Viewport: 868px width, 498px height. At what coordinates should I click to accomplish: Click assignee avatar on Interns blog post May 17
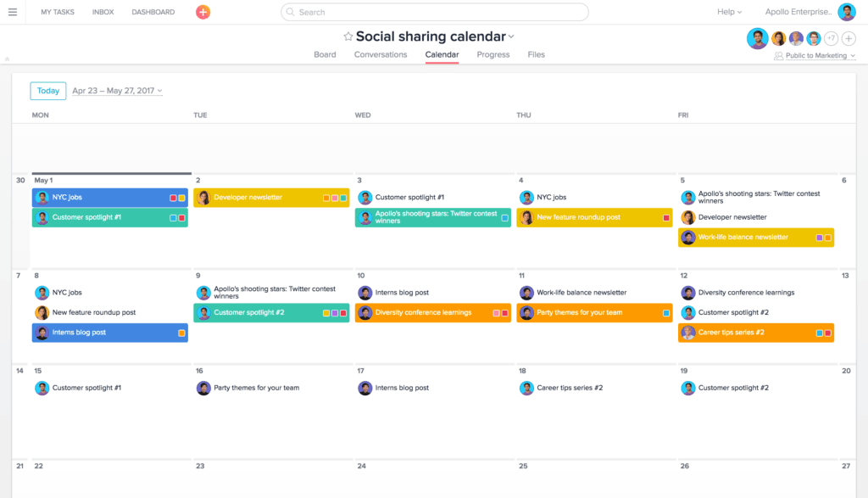pyautogui.click(x=364, y=389)
